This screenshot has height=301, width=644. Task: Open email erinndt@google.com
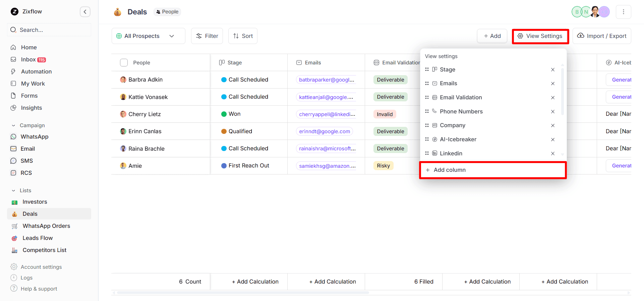(325, 131)
